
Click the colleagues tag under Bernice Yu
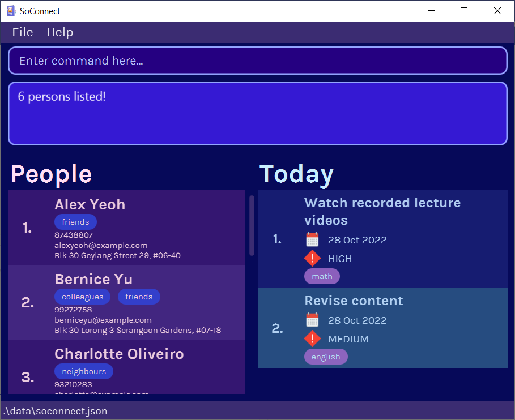point(83,297)
